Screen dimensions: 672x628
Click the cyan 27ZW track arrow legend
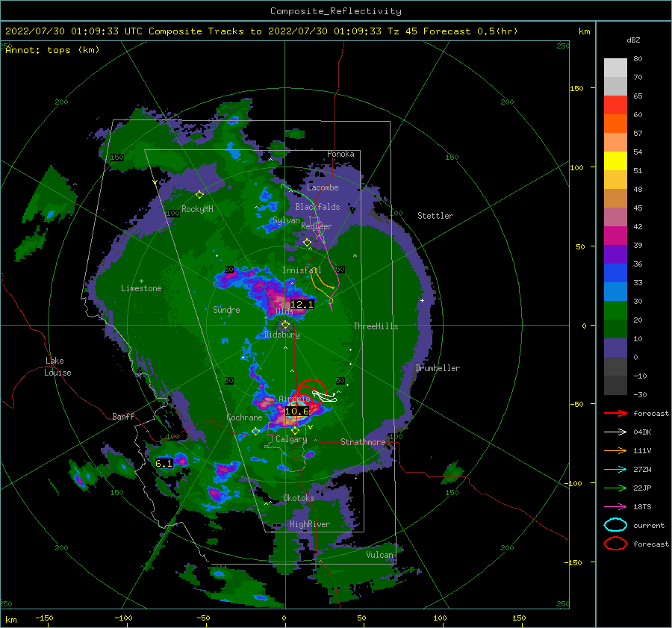point(615,470)
